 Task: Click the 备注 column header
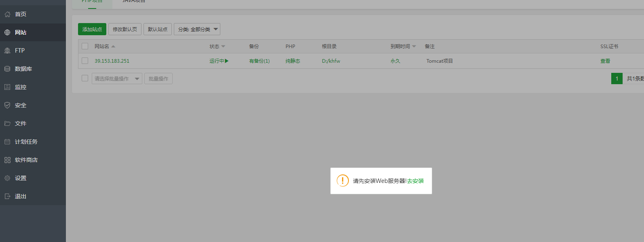(x=430, y=47)
